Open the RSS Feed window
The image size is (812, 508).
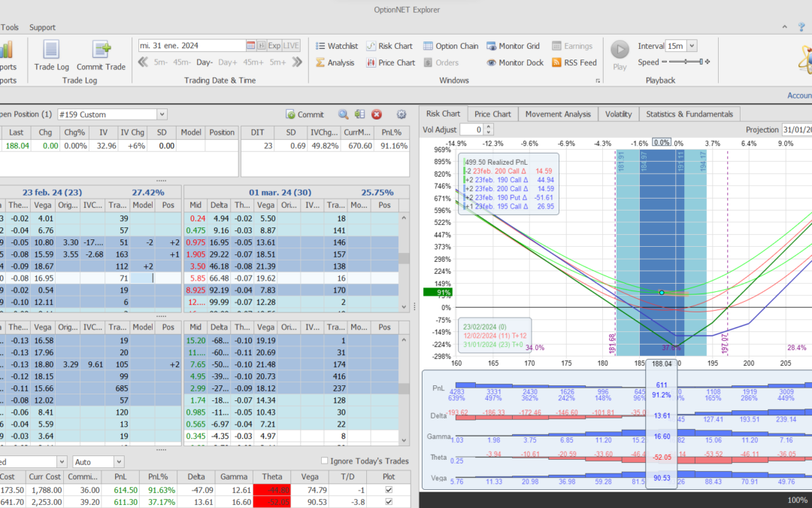[574, 62]
